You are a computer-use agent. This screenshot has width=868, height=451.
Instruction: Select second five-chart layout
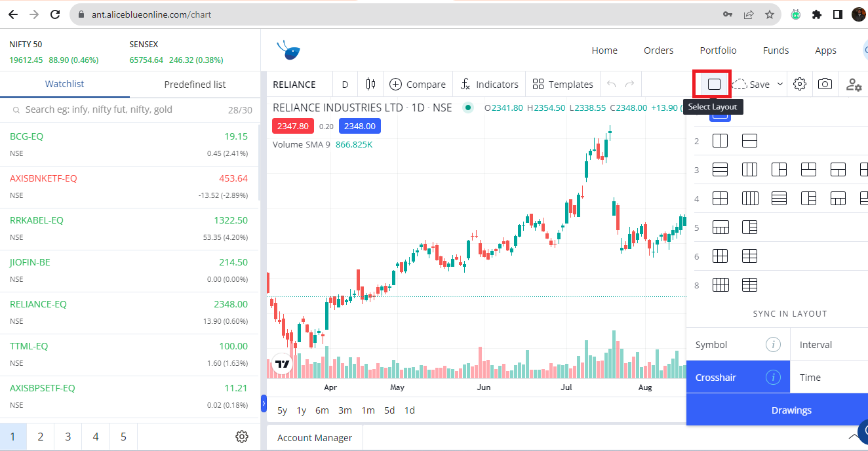[x=749, y=227]
